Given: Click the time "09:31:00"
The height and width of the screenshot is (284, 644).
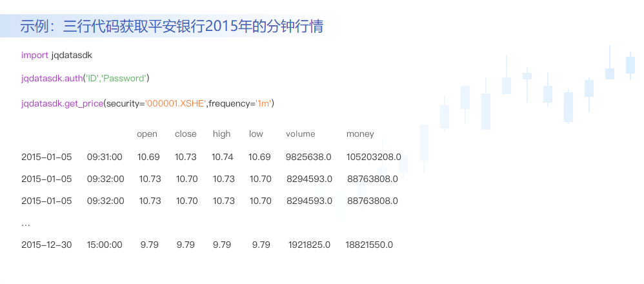Looking at the screenshot, I should point(105,157).
